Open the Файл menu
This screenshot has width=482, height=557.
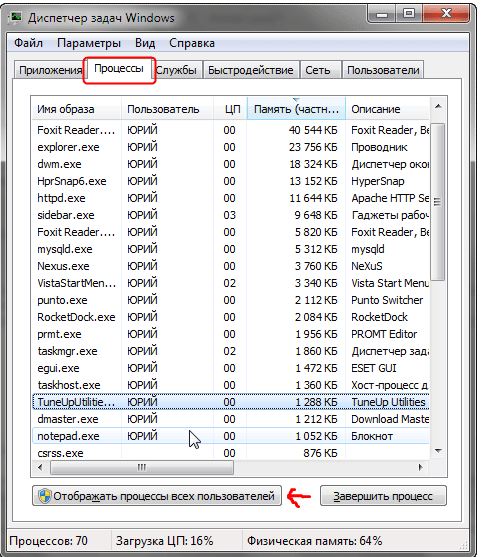coord(28,43)
